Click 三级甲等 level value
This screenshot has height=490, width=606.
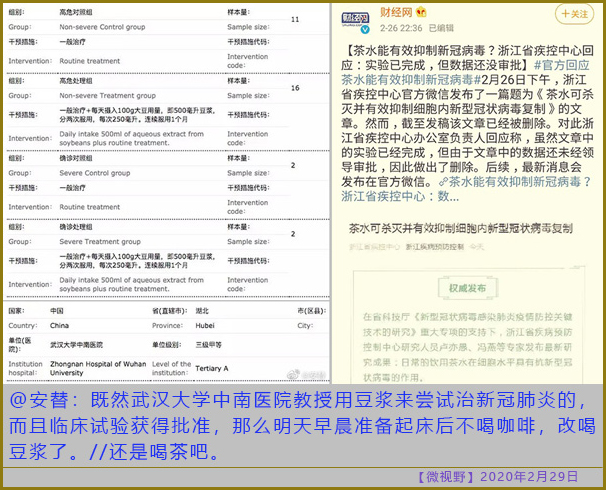tap(208, 345)
